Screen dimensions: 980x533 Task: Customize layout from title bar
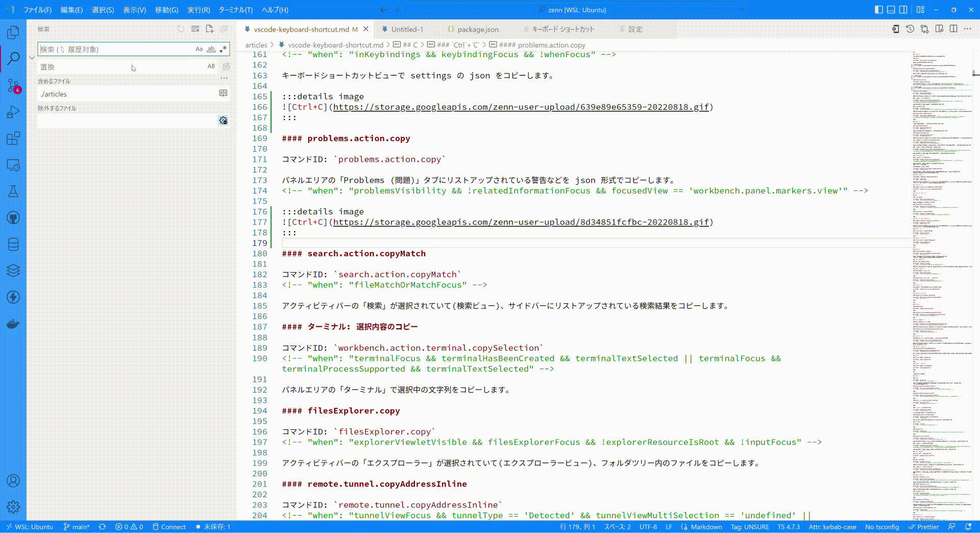click(x=920, y=10)
